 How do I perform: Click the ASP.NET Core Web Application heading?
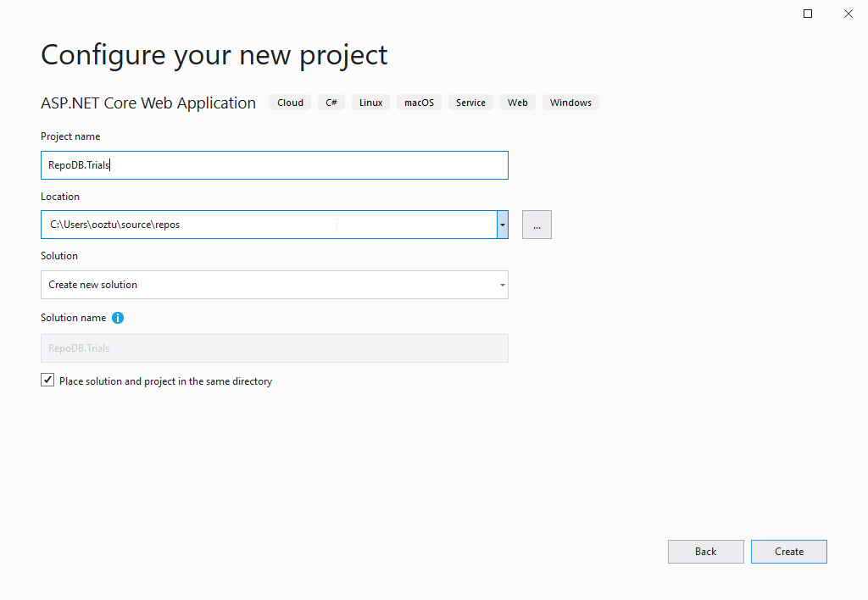click(148, 103)
